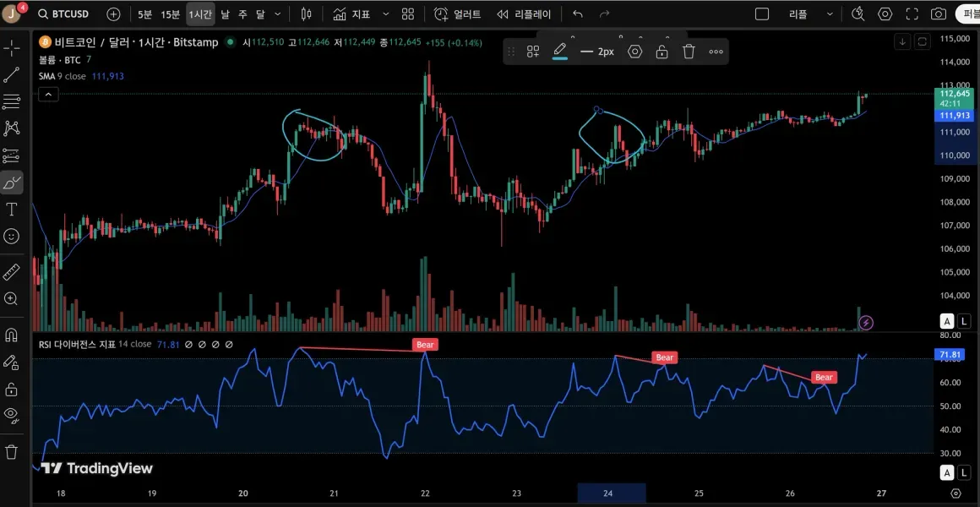Toggle lock all drawings in sidebar

(x=11, y=390)
